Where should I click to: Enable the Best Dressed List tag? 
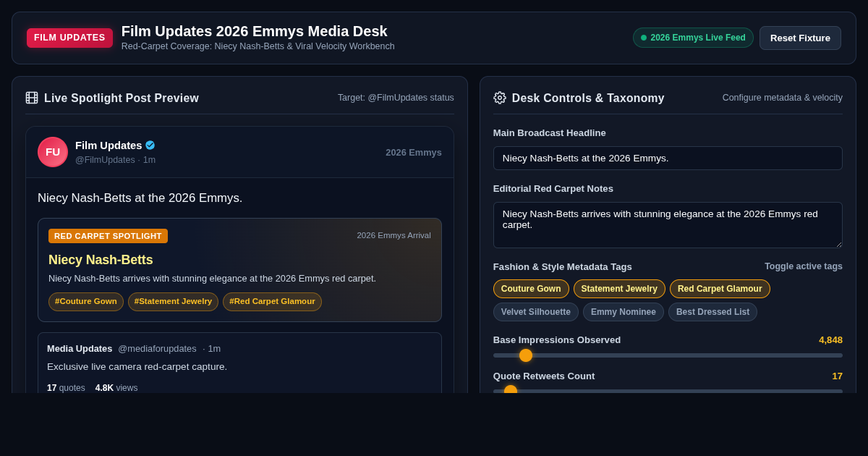(x=712, y=312)
